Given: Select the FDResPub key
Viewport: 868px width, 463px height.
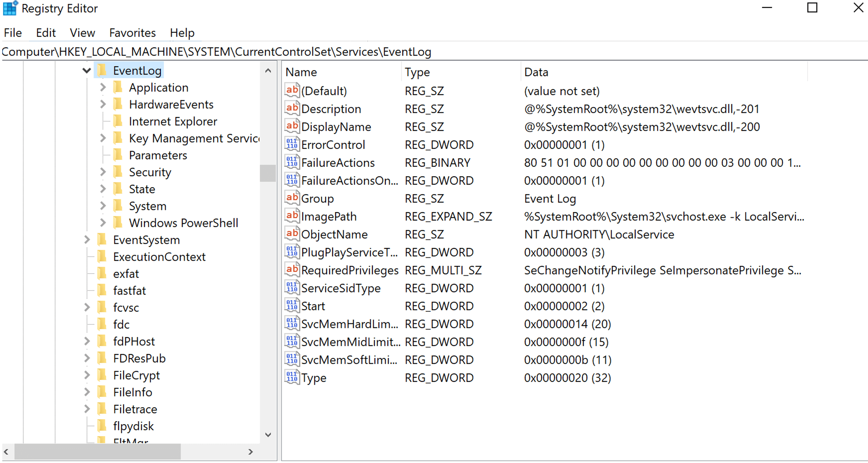Looking at the screenshot, I should click(x=139, y=358).
